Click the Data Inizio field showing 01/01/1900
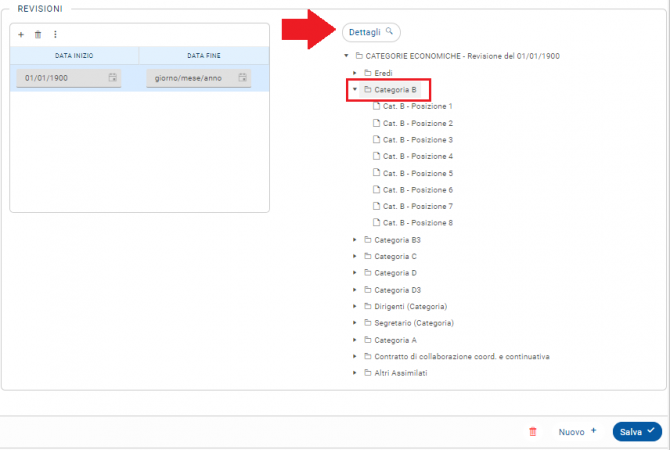This screenshot has height=450, width=670. point(68,78)
